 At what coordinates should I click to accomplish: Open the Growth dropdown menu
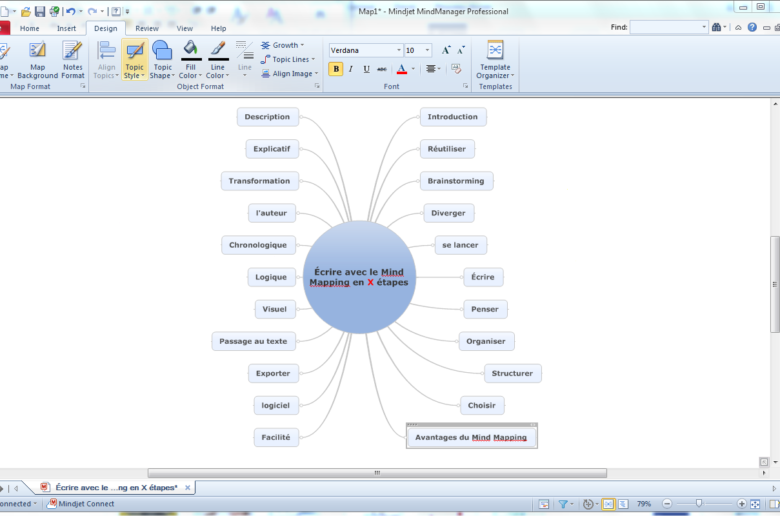284,45
